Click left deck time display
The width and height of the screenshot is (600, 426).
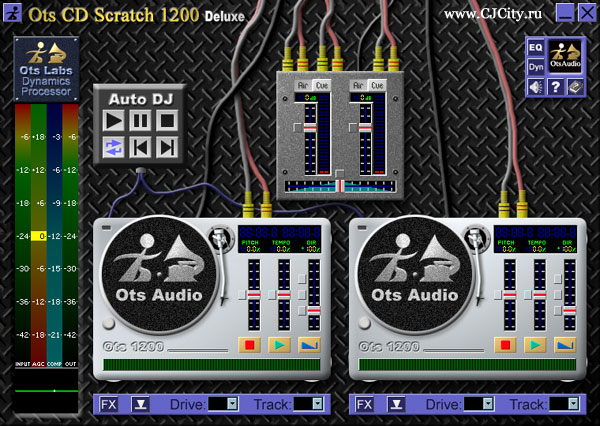tap(279, 232)
